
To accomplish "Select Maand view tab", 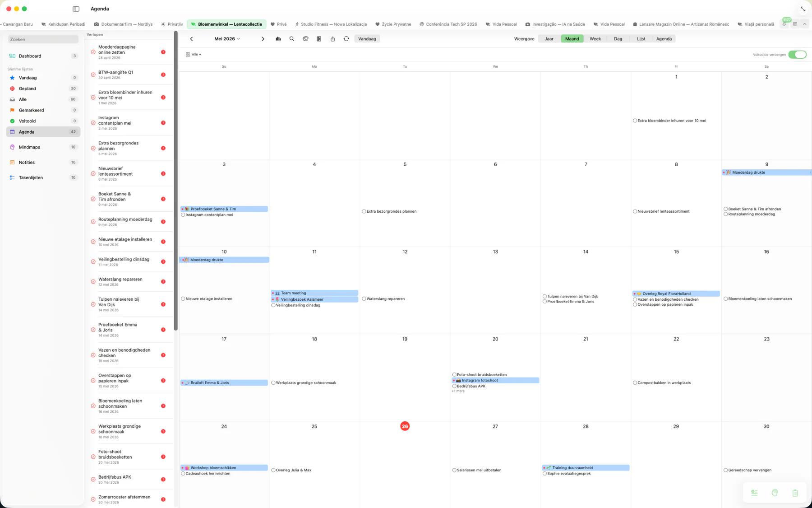I will pos(572,39).
